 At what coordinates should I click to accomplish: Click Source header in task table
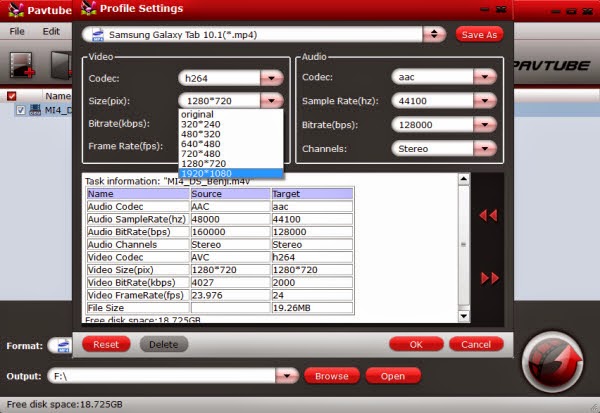click(230, 194)
